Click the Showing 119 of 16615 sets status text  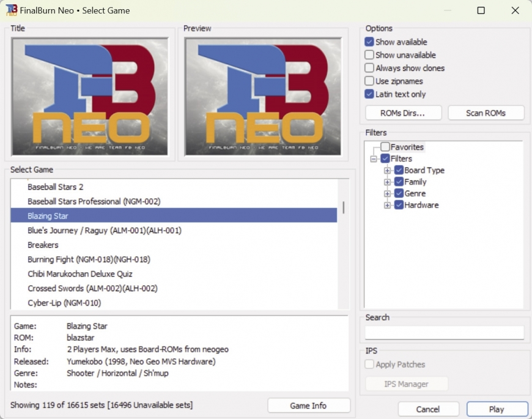[x=102, y=405]
